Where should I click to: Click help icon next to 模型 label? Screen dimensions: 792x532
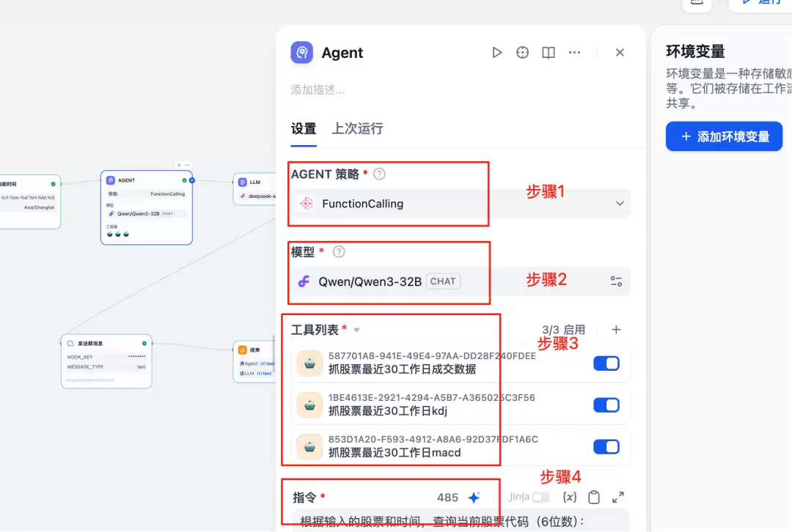339,251
